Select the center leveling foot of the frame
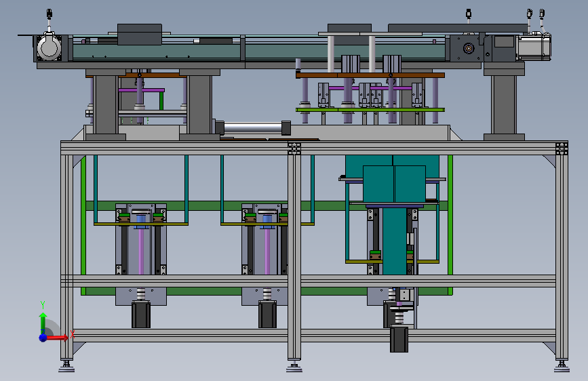The height and width of the screenshot is (381, 588). point(294,367)
